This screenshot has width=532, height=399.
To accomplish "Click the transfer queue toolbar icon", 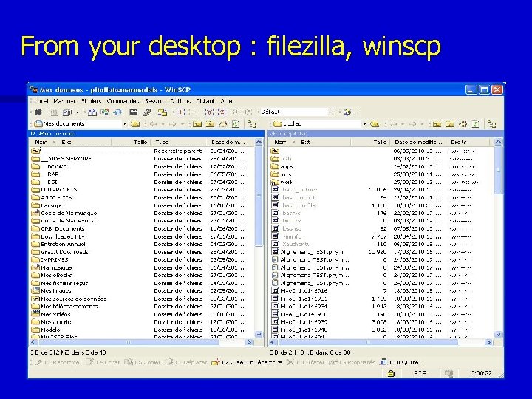I will point(67,112).
